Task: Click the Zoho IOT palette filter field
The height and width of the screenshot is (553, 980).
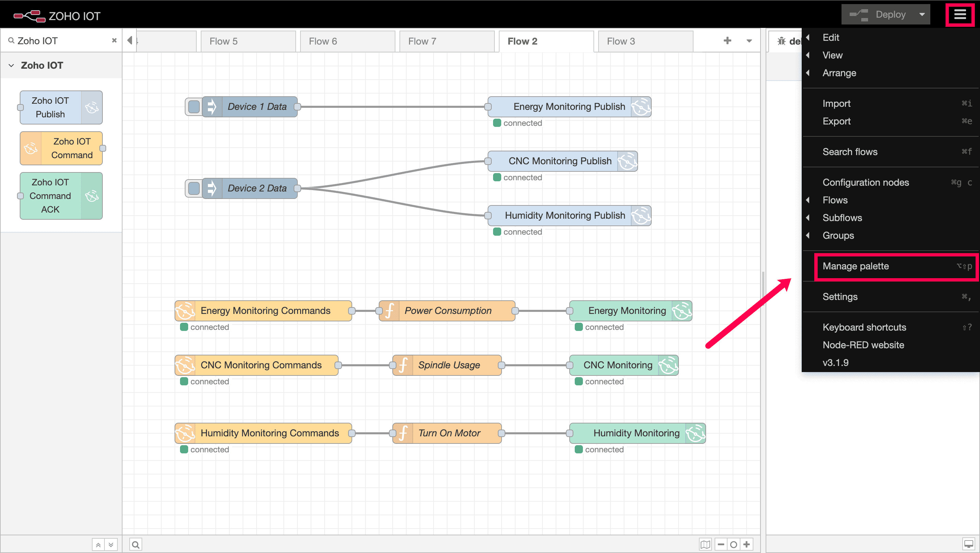Action: (x=61, y=41)
